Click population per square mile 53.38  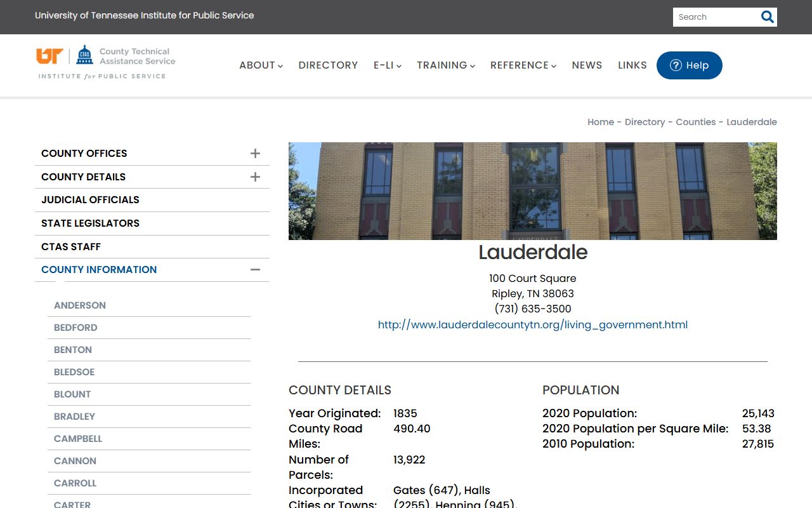(757, 429)
